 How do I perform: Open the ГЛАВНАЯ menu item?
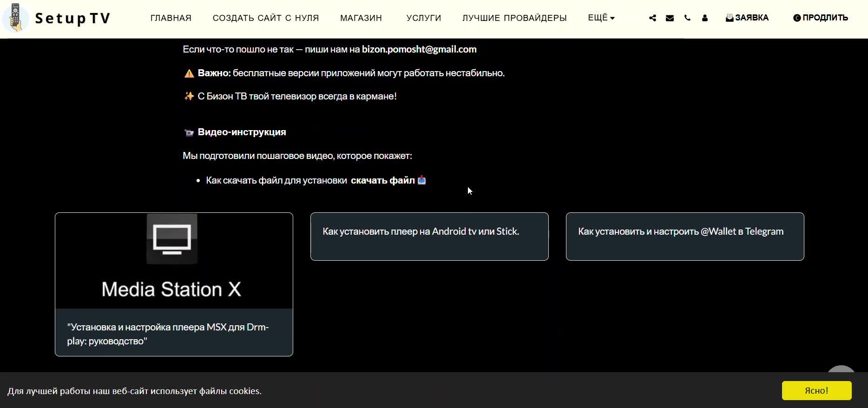pos(171,18)
